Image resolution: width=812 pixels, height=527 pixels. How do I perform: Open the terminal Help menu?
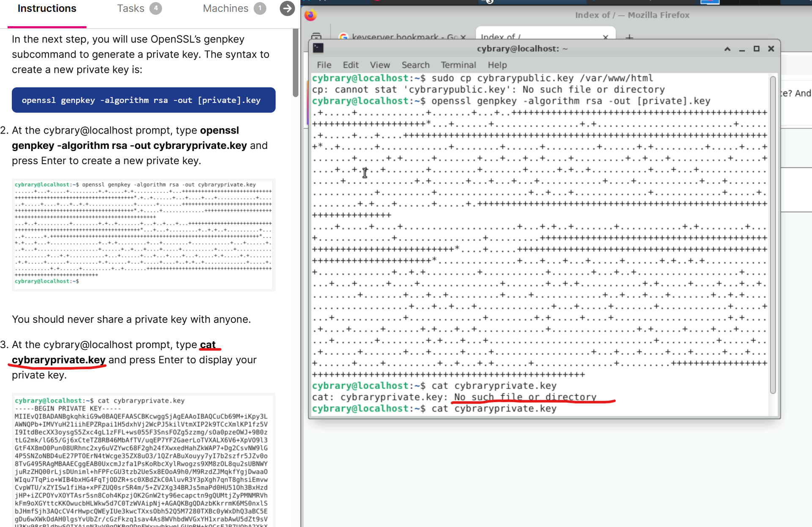[497, 65]
